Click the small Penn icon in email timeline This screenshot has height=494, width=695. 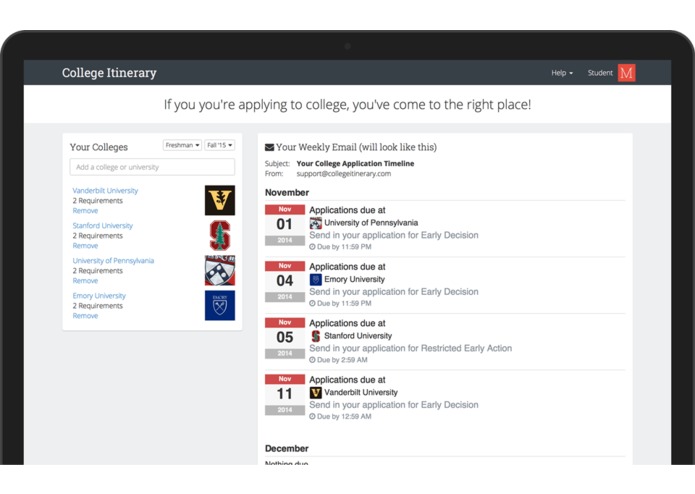[x=316, y=223]
